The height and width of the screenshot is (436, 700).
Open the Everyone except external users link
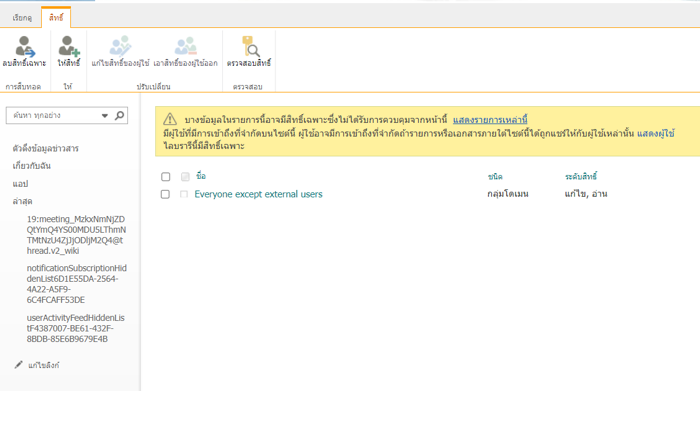tap(258, 194)
